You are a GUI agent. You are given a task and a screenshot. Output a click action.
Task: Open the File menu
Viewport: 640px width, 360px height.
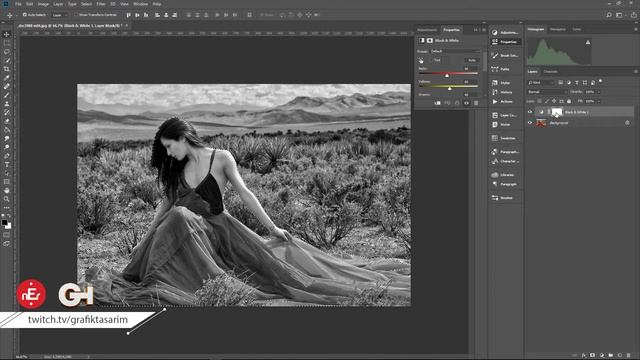18,4
